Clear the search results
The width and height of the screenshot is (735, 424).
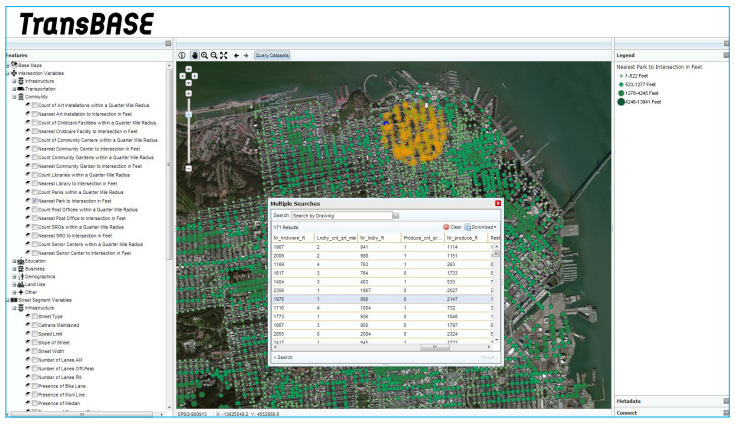coord(452,227)
